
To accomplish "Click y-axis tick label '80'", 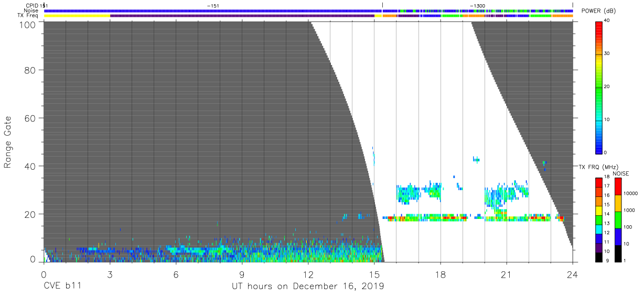I will 31,70.
